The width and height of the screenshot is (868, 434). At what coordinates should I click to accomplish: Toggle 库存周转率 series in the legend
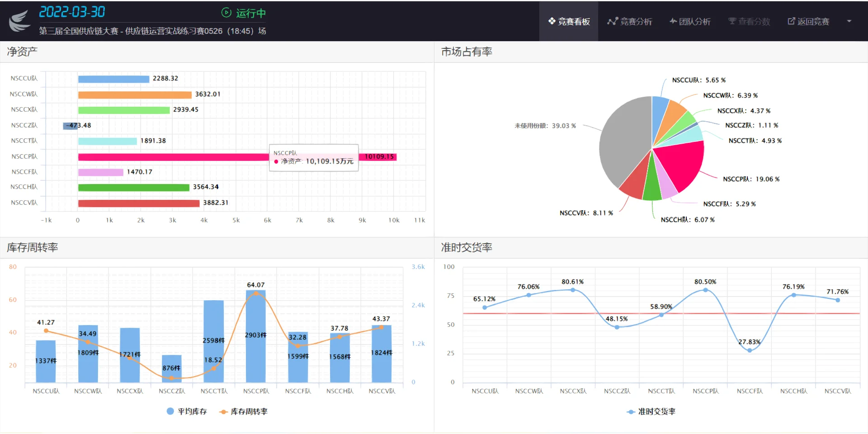pos(244,411)
